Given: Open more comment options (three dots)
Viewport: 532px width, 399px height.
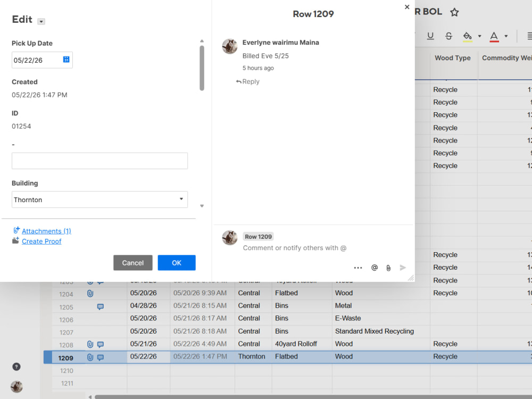Looking at the screenshot, I should (x=358, y=268).
